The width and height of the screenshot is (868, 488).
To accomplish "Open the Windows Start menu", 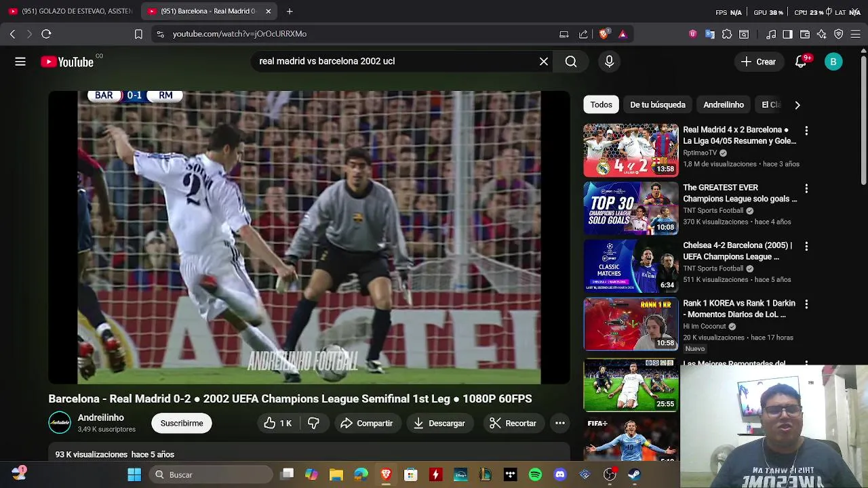I will click(x=134, y=474).
